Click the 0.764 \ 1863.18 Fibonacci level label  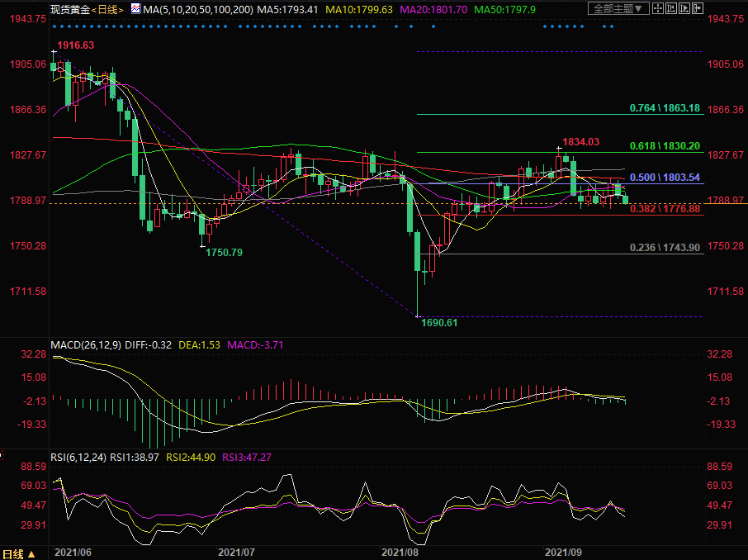click(x=665, y=108)
